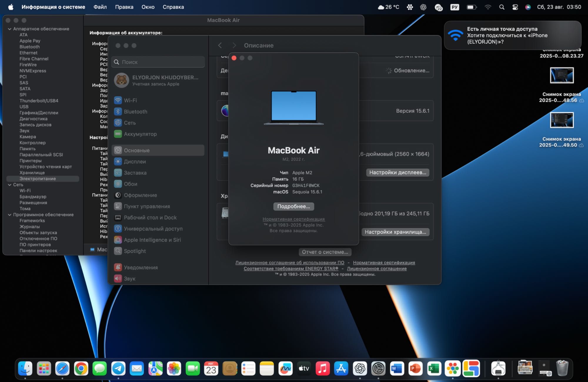Collapse Программное обеспечение tree section

[10, 215]
